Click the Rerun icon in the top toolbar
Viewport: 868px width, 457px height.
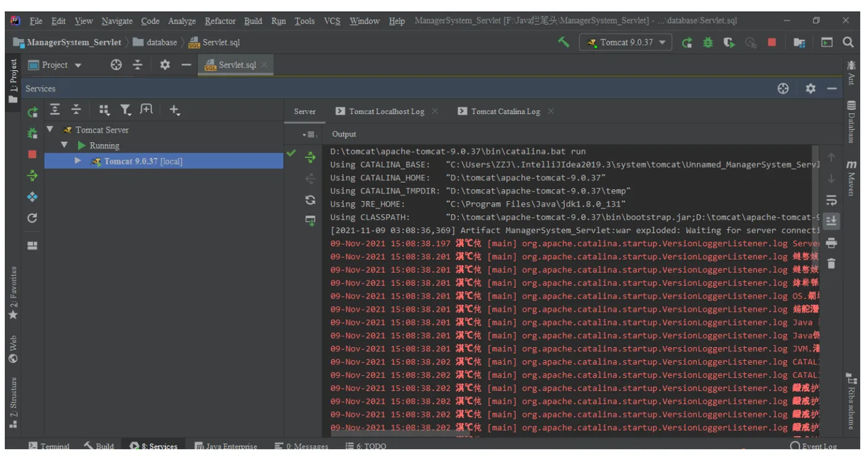(687, 42)
